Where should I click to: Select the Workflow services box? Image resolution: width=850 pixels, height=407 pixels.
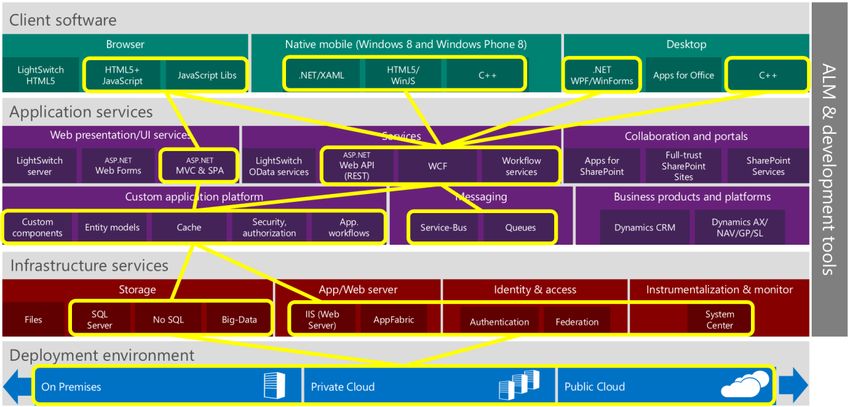(520, 166)
